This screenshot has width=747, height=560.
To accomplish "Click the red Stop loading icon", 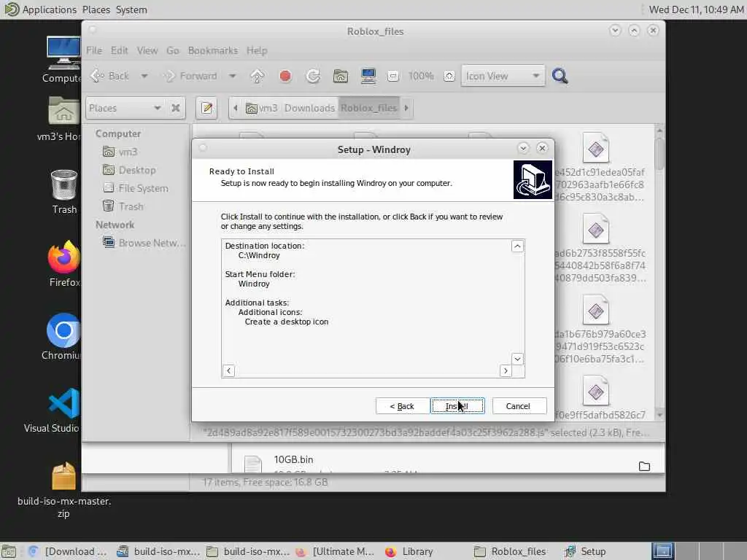I will coord(285,76).
